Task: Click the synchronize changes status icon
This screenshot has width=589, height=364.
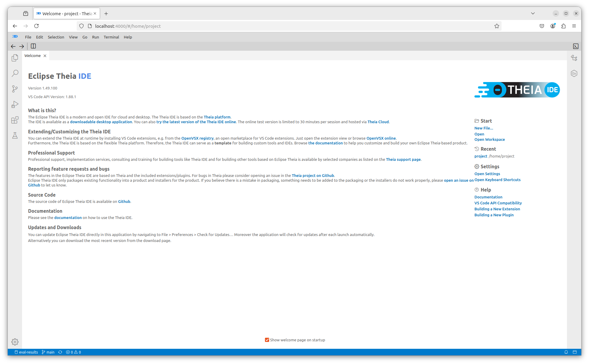Action: (x=60, y=352)
